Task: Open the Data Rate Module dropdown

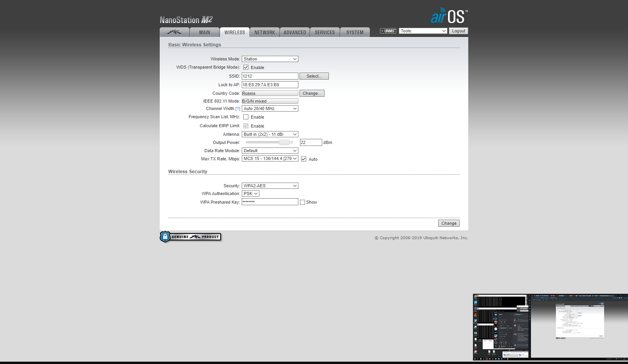Action: click(x=270, y=151)
